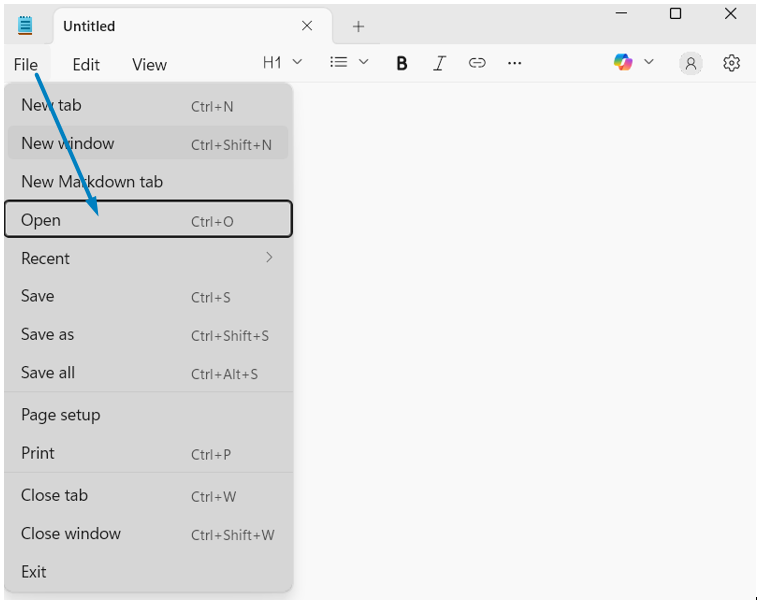Choose Page setup menu item
Image resolution: width=757 pixels, height=600 pixels.
[148, 415]
